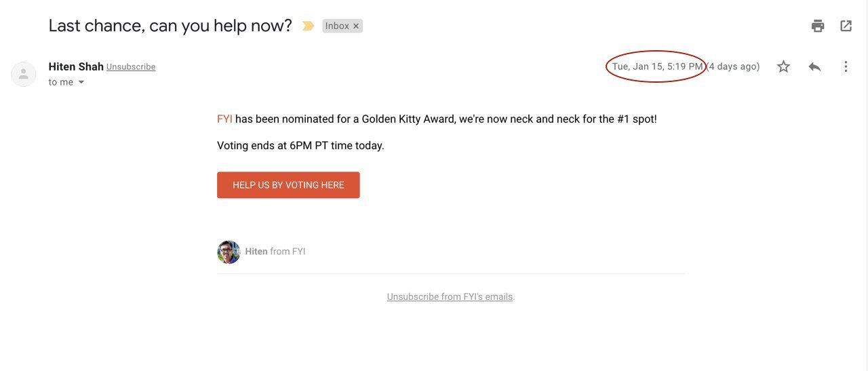Click the "Hiten from FYI" signature text
The image size is (868, 371).
(275, 252)
